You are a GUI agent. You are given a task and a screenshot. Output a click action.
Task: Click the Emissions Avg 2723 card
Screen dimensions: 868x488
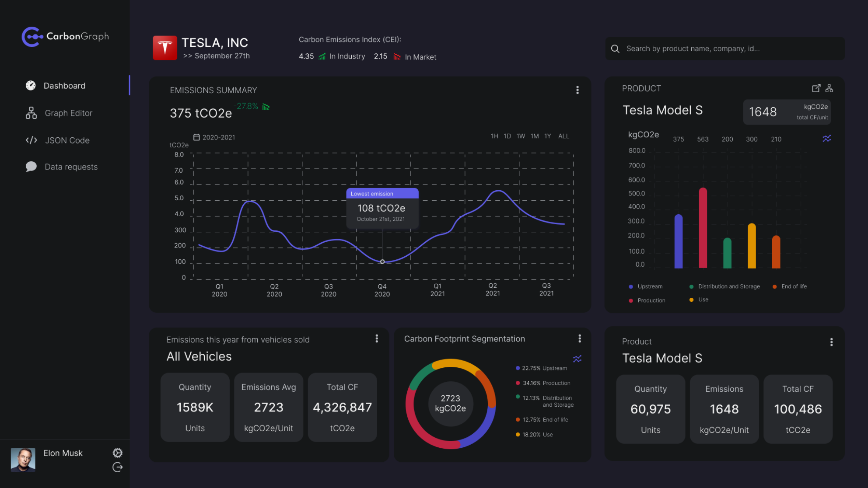269,407
